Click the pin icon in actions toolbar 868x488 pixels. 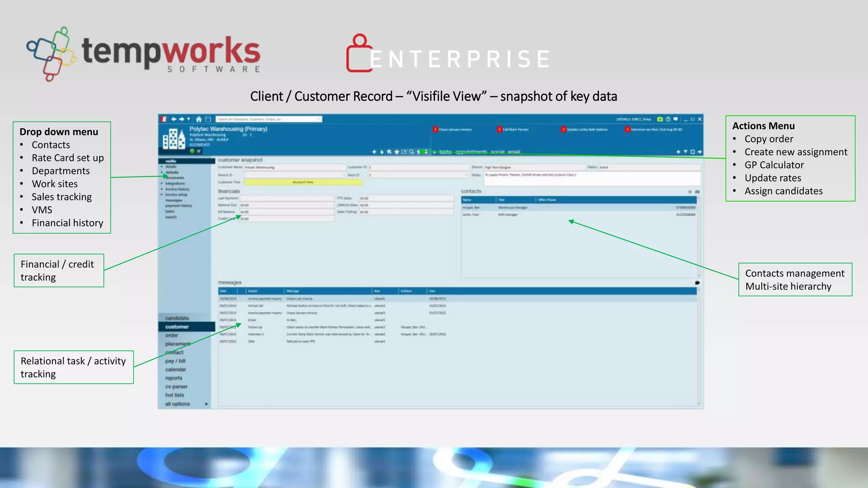click(382, 152)
